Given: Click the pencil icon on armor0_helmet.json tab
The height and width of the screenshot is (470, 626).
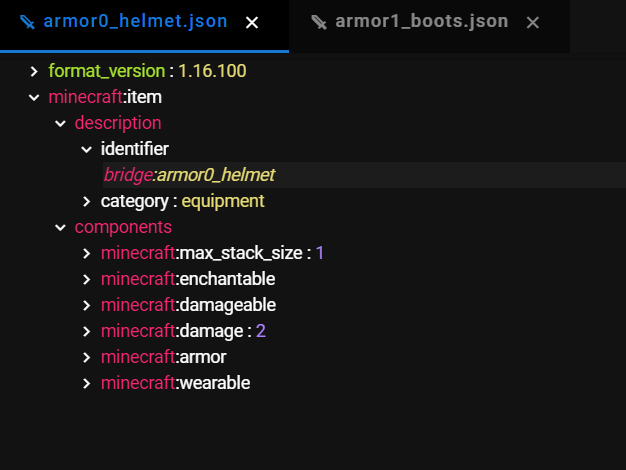Looking at the screenshot, I should [x=27, y=21].
